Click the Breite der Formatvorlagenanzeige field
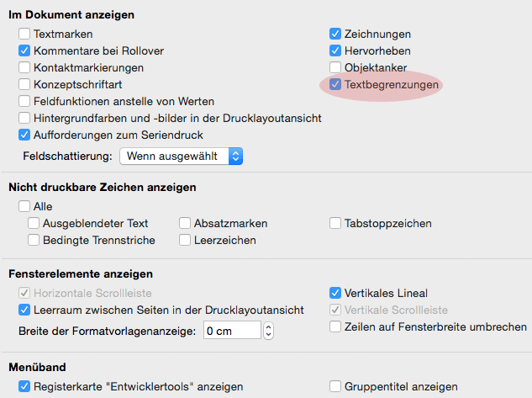 231,330
